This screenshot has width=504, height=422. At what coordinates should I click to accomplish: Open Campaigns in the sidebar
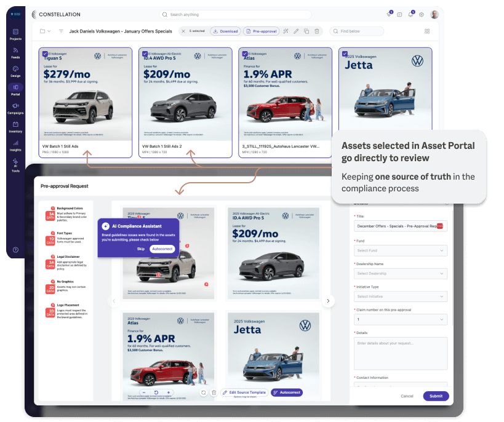click(x=15, y=109)
